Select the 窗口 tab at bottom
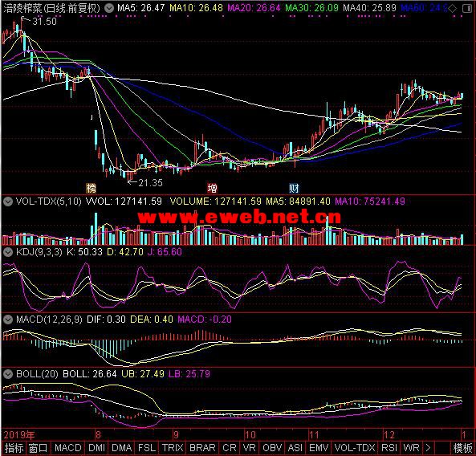The width and height of the screenshot is (476, 456). (x=39, y=448)
